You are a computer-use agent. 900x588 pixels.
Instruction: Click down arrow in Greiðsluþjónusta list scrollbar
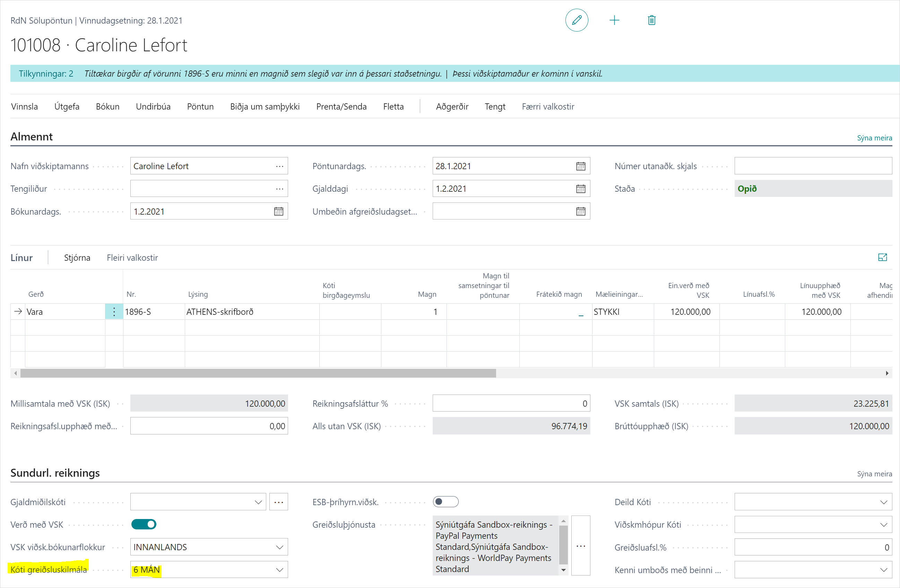(563, 570)
